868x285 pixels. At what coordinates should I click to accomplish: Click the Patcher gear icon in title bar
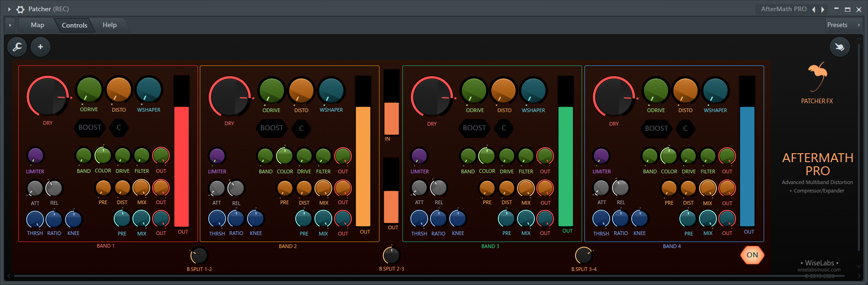tap(20, 9)
